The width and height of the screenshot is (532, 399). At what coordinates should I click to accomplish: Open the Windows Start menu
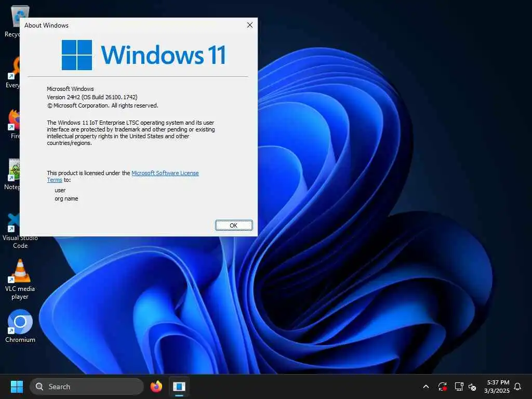click(x=17, y=387)
